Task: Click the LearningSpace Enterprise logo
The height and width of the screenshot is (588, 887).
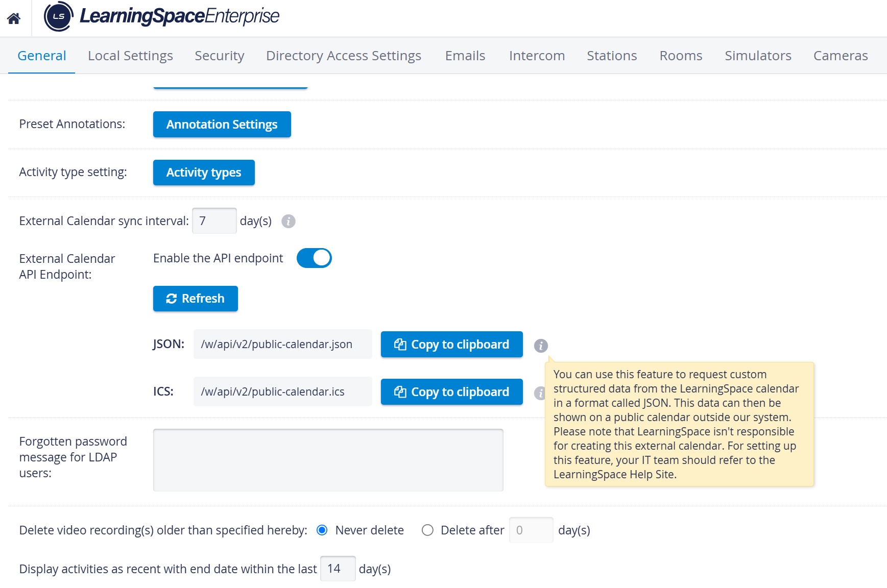Action: tap(162, 16)
